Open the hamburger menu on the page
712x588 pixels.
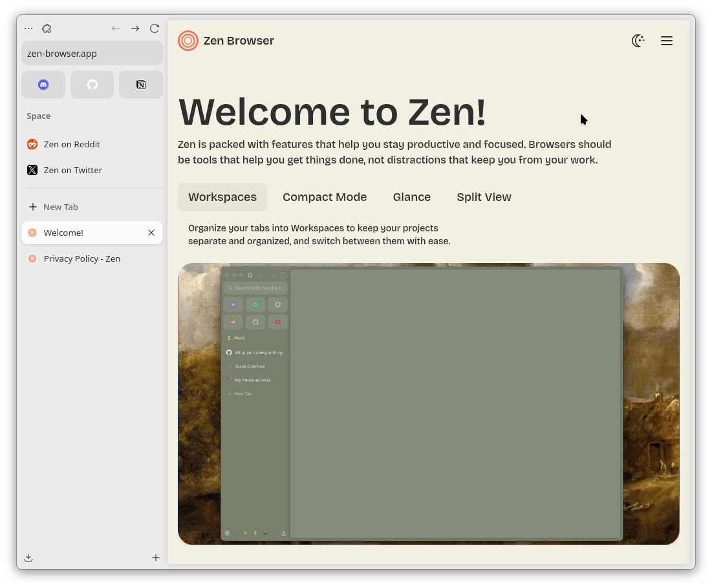pos(667,41)
